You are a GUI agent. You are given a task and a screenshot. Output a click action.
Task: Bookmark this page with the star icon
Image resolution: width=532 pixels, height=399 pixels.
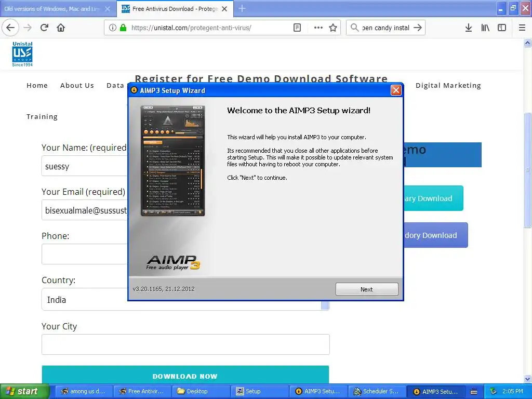pos(333,28)
